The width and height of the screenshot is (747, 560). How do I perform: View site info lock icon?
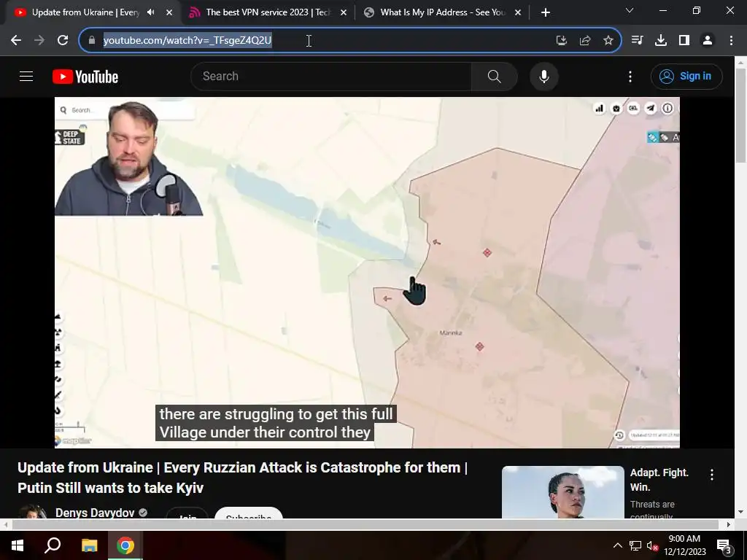click(x=92, y=41)
